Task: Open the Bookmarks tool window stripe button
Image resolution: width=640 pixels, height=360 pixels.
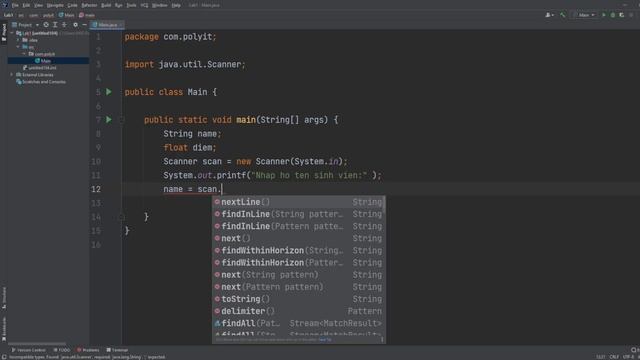Action: coord(4,329)
